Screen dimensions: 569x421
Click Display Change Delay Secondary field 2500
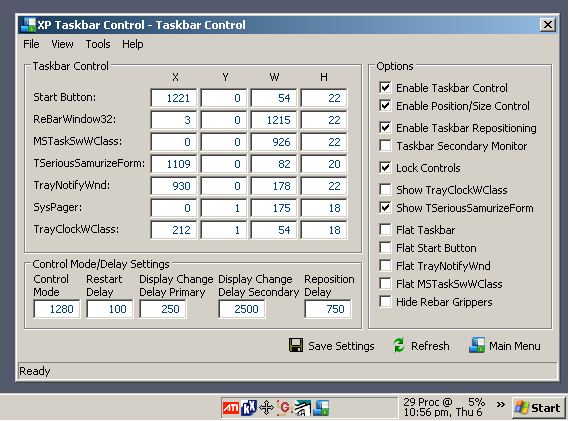tap(242, 309)
